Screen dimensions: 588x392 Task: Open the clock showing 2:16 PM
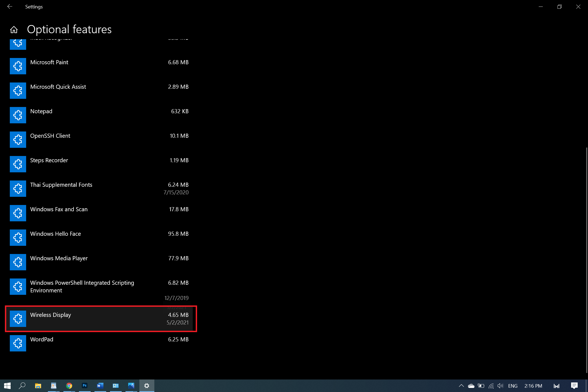pos(533,386)
